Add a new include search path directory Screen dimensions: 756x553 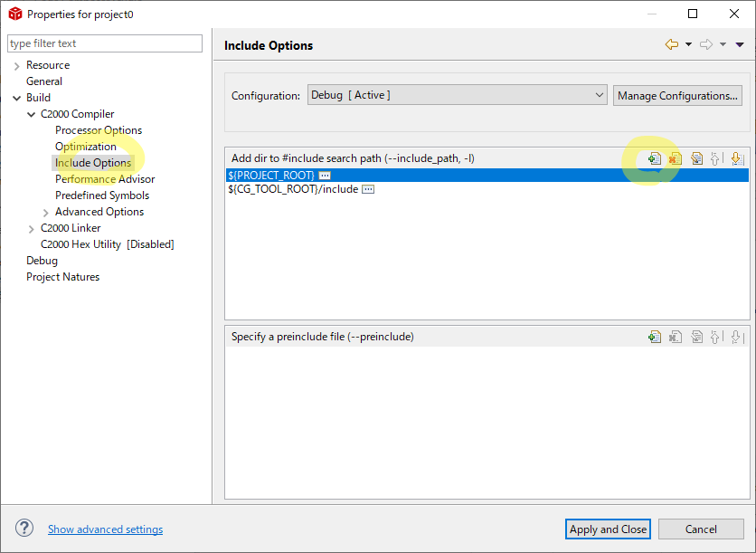point(655,158)
